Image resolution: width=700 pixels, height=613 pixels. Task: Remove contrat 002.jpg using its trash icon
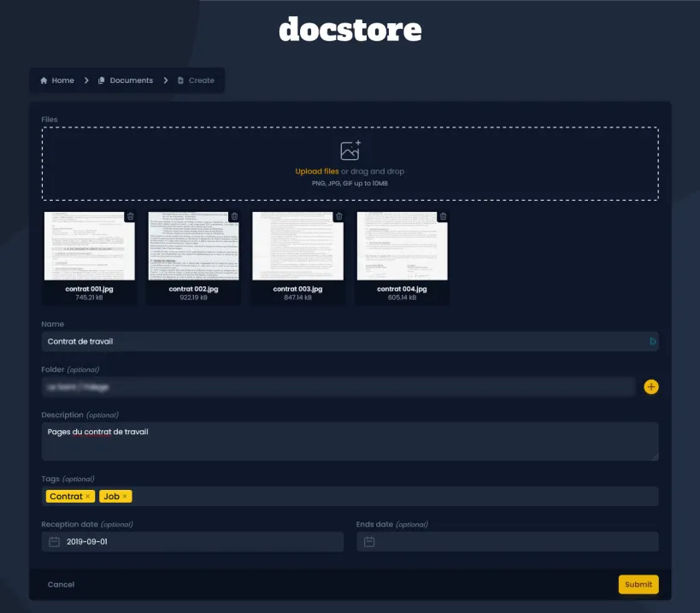[x=234, y=216]
